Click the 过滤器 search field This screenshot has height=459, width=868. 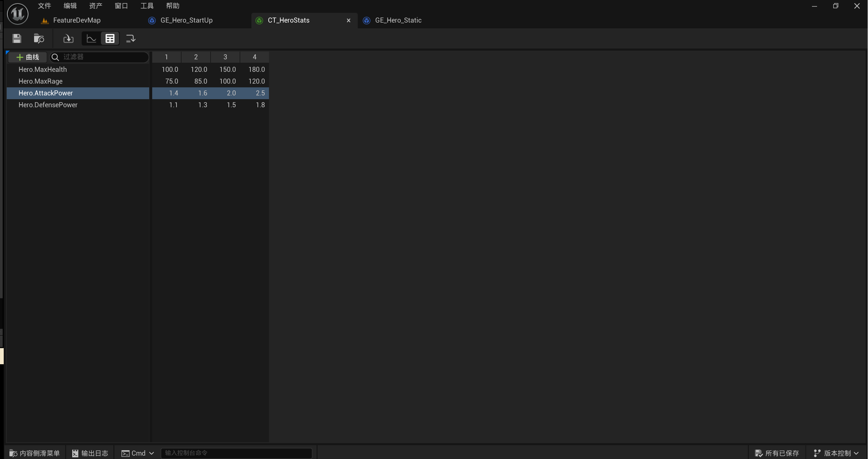click(99, 57)
